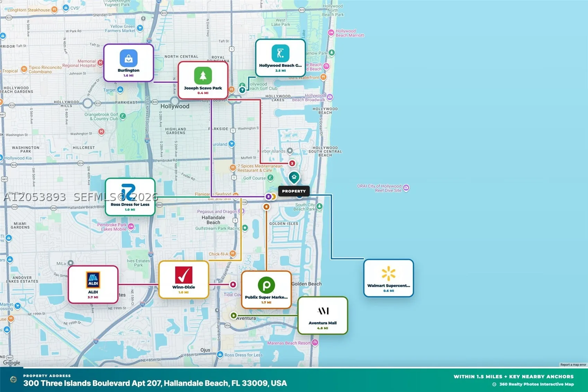Click the Hollywood Beach Broadwalk pin
The height and width of the screenshot is (392, 588).
pyautogui.click(x=330, y=97)
